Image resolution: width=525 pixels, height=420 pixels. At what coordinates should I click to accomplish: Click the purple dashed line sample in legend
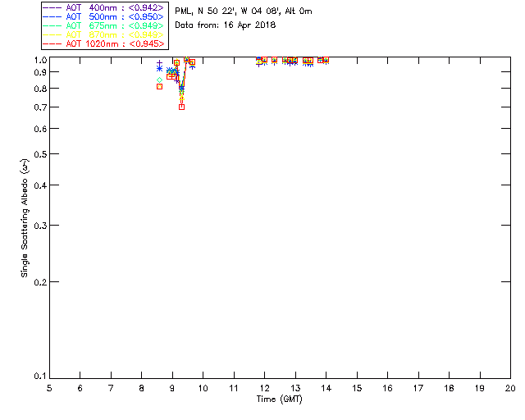pyautogui.click(x=52, y=7)
